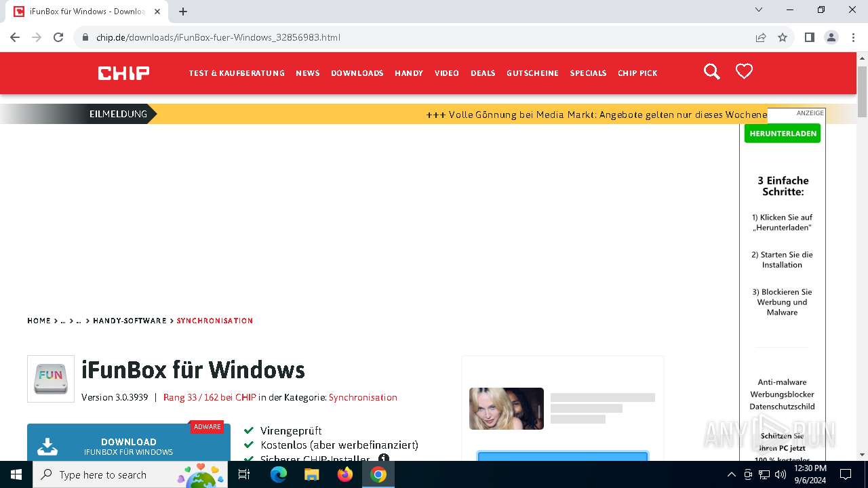This screenshot has width=868, height=488.
Task: Open the sidebar article photo thumbnail
Action: pyautogui.click(x=507, y=409)
